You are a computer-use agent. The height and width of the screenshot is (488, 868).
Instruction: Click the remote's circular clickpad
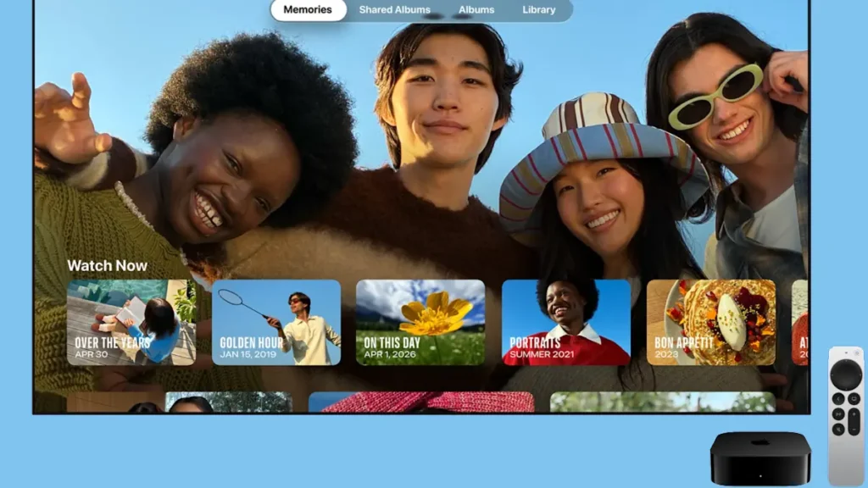(847, 374)
